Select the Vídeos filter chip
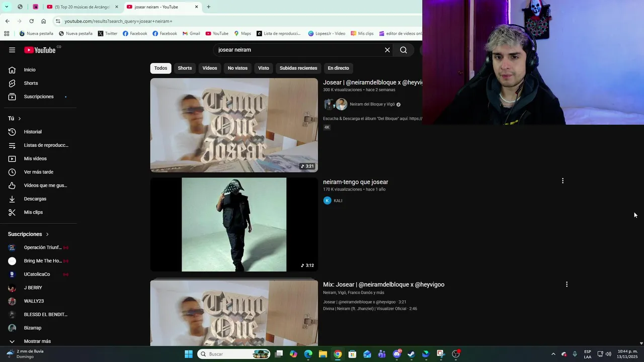 (x=210, y=68)
